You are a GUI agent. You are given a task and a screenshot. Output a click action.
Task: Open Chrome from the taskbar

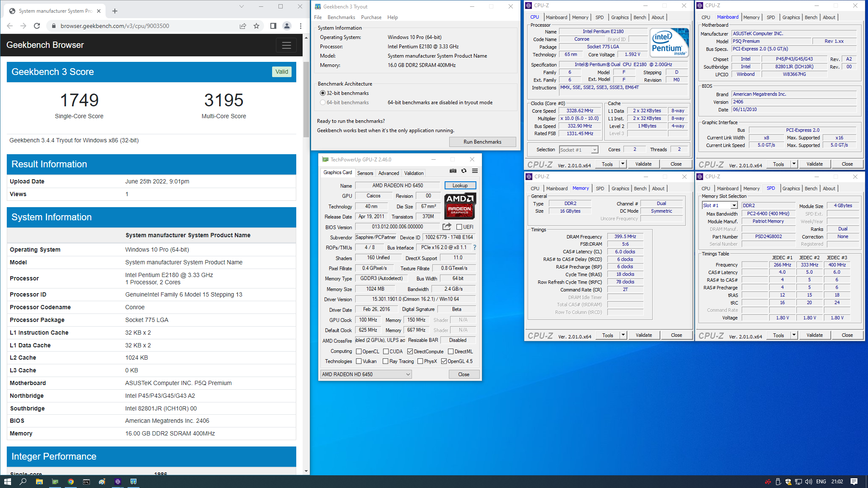(x=71, y=482)
